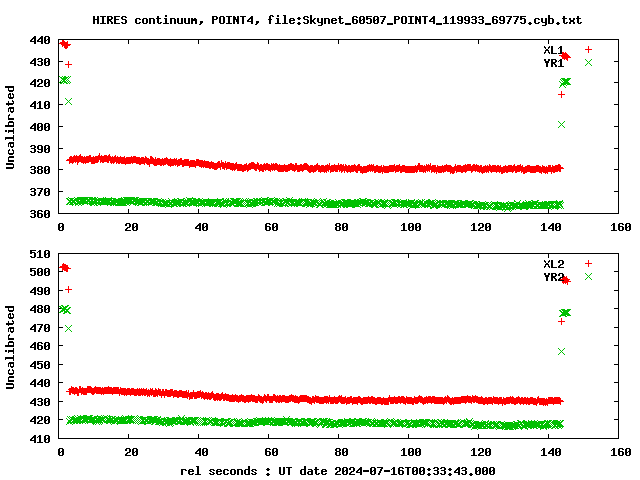
Task: Click the y-axis tick value 490
Action: pos(40,291)
